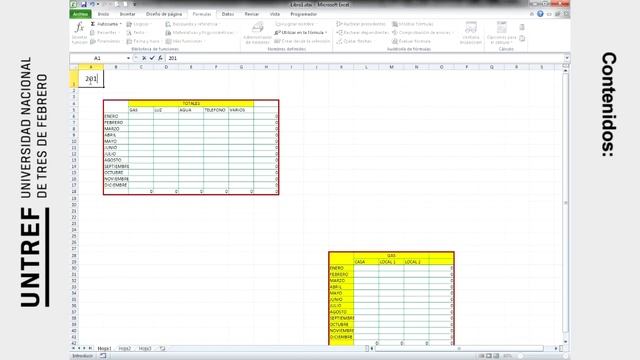Click the Insertar función fx button
This screenshot has width=640, height=360.
coord(79,33)
